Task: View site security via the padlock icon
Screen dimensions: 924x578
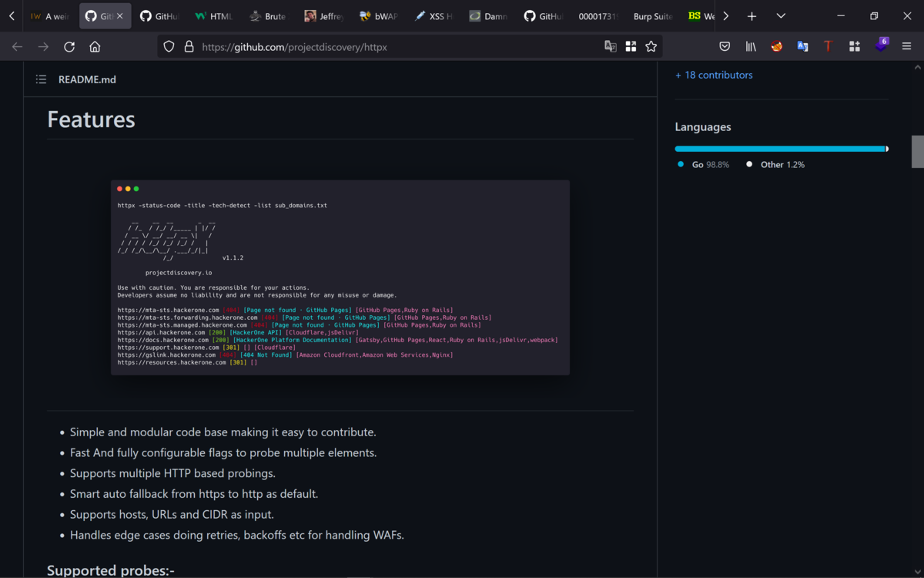Action: tap(189, 47)
